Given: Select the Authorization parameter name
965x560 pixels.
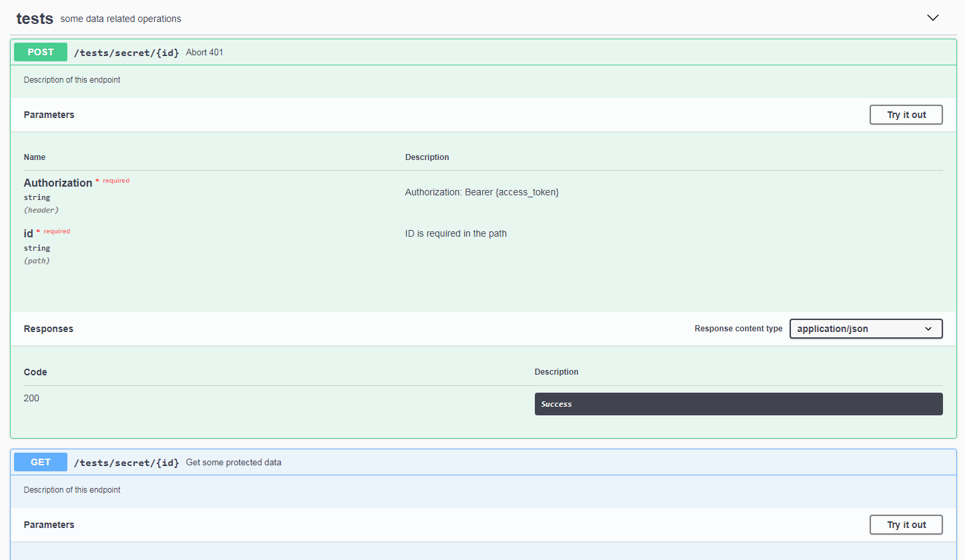Looking at the screenshot, I should [58, 182].
